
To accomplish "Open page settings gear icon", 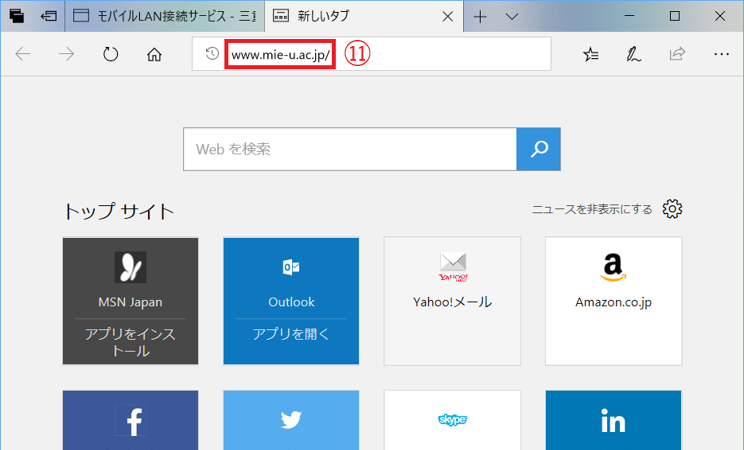I will 672,209.
